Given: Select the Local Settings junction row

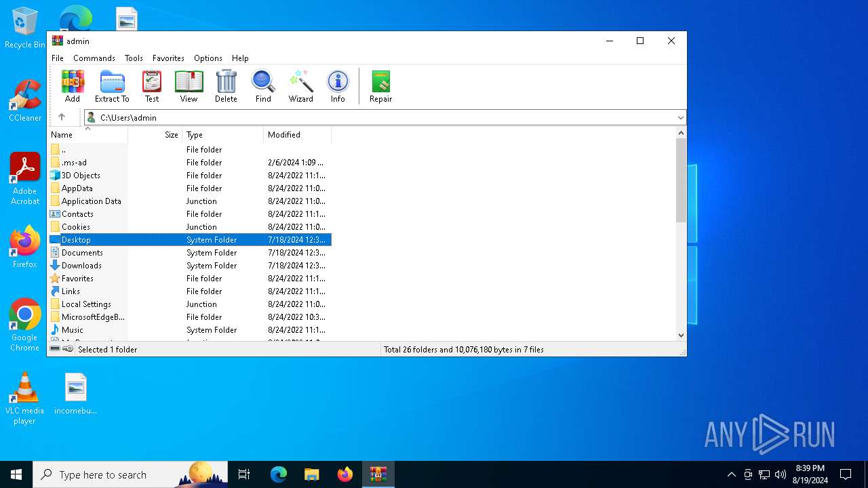Looking at the screenshot, I should (190, 304).
